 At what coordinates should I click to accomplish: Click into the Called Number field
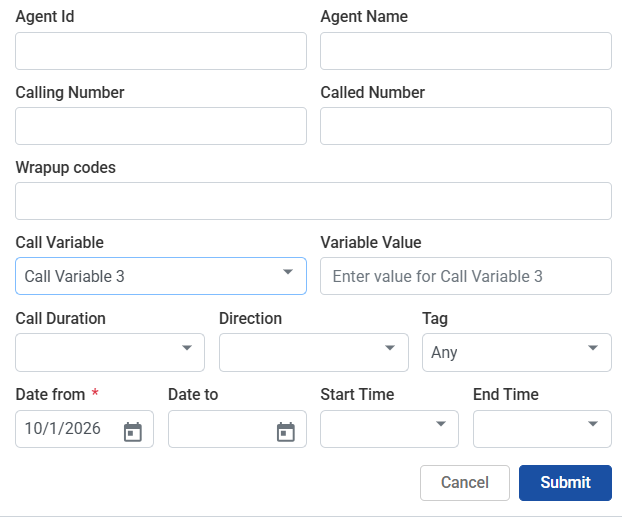tap(466, 126)
